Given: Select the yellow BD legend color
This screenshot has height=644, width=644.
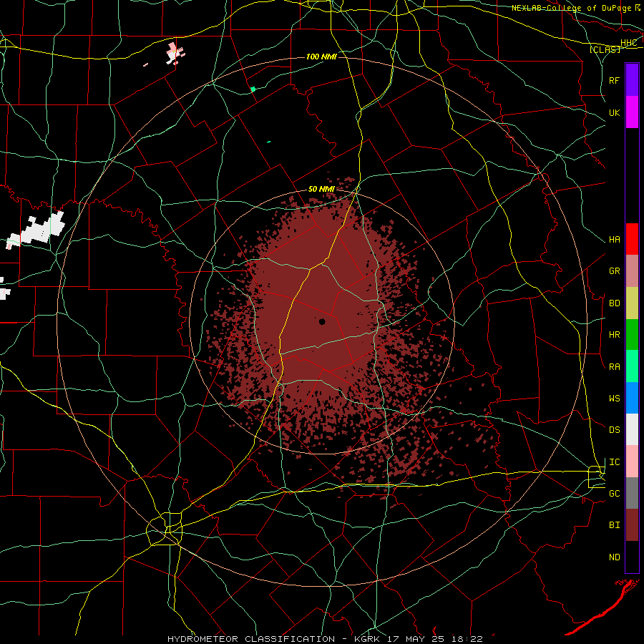Looking at the screenshot, I should coord(632,303).
